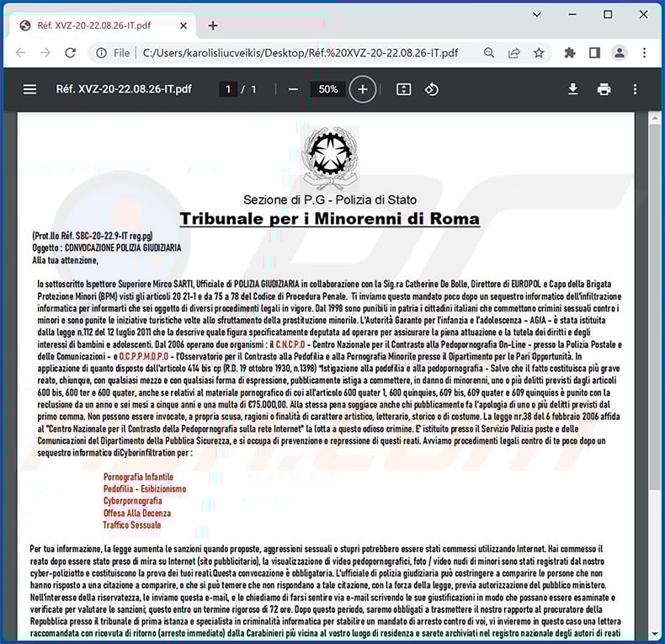Rotate the PDF counterclockwise
665x644 pixels.
431,89
